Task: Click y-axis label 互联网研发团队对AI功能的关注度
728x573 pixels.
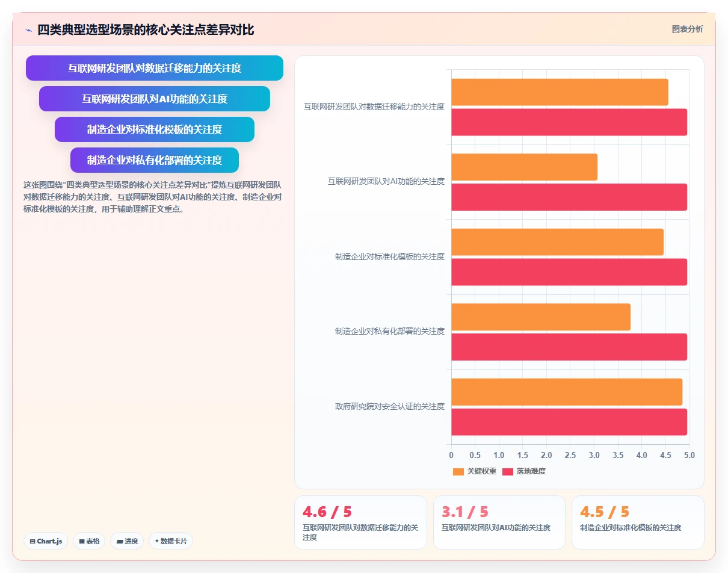Action: pyautogui.click(x=386, y=181)
